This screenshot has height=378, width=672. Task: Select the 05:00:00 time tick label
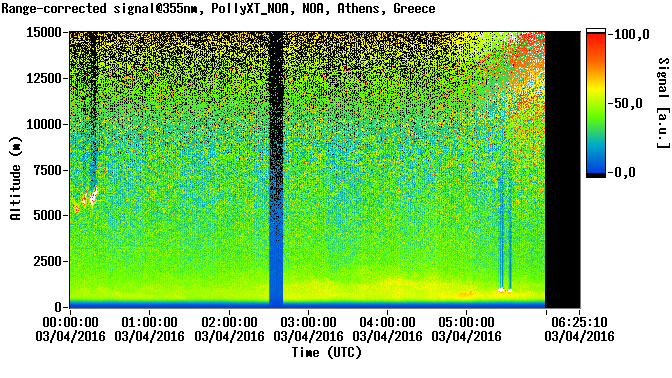pos(466,322)
